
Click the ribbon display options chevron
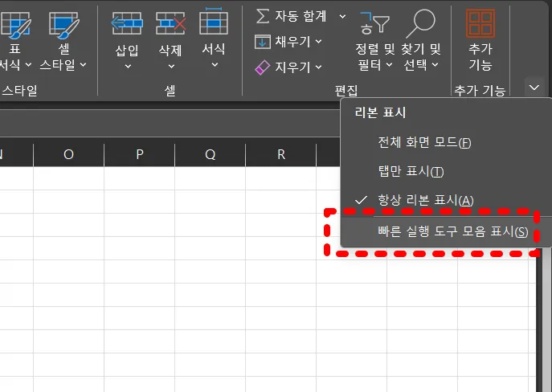tap(534, 88)
